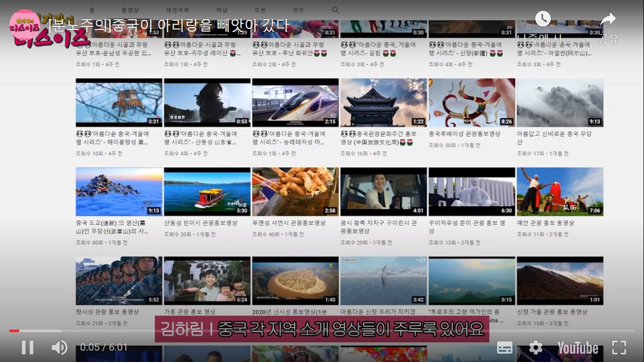The image size is (644, 362).
Task: Add video to Watch Later
Action: 543,19
